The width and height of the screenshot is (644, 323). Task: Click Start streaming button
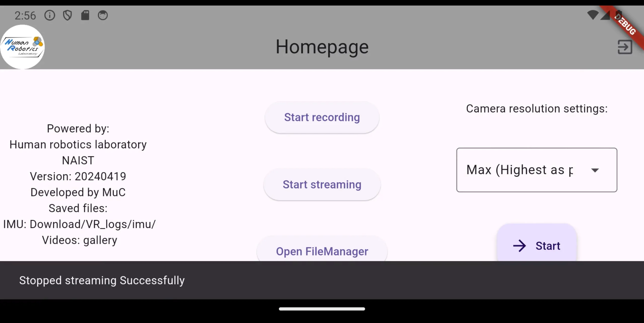click(322, 184)
